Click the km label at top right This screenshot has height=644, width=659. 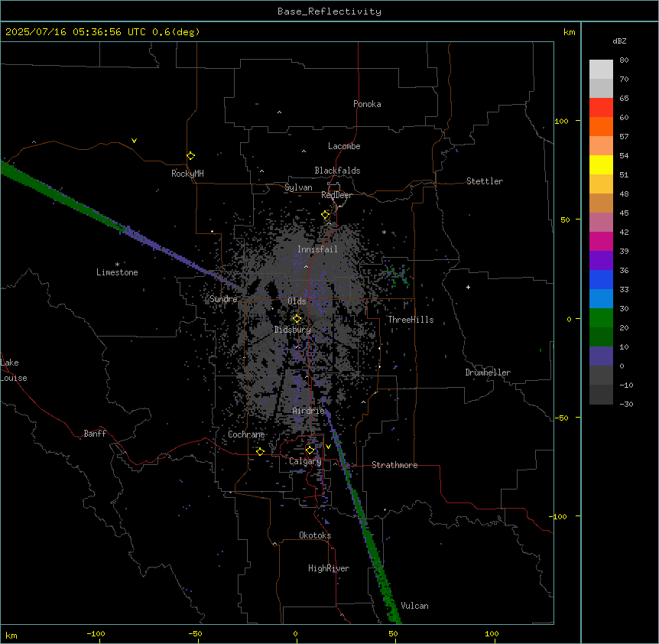pyautogui.click(x=569, y=32)
